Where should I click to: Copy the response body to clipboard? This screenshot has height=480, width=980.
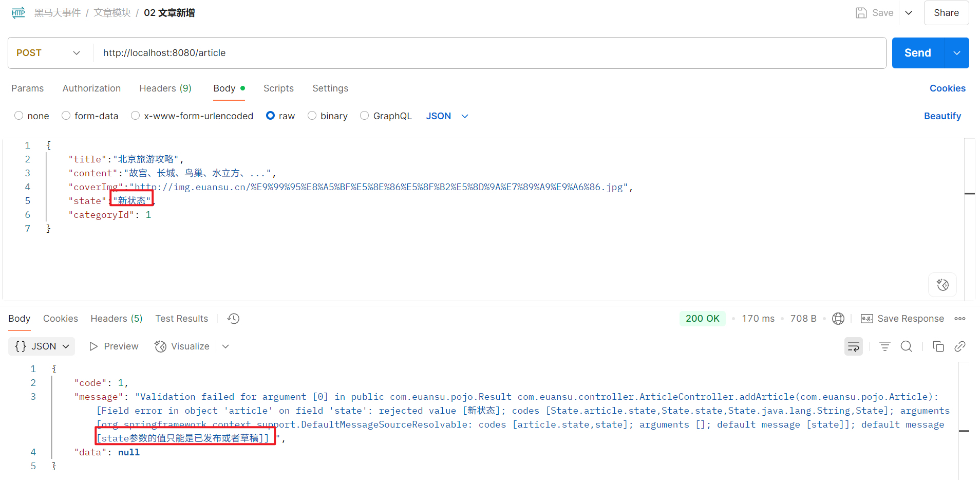coord(938,346)
